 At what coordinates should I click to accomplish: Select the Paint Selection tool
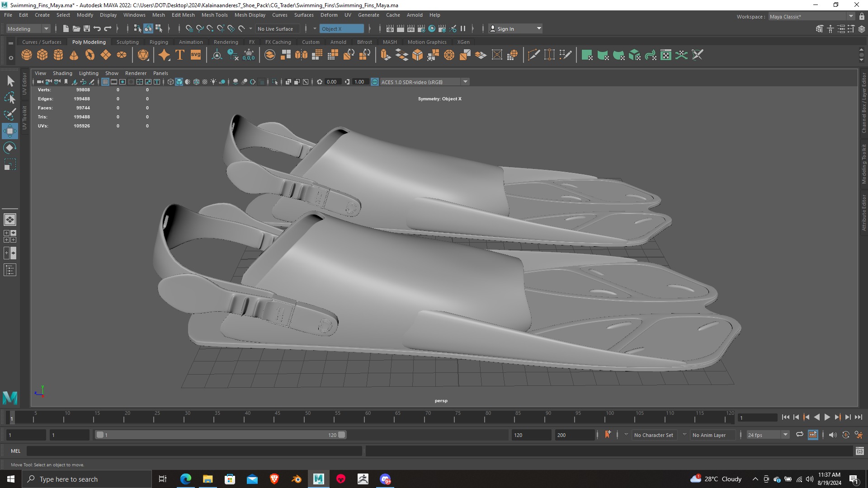10,114
